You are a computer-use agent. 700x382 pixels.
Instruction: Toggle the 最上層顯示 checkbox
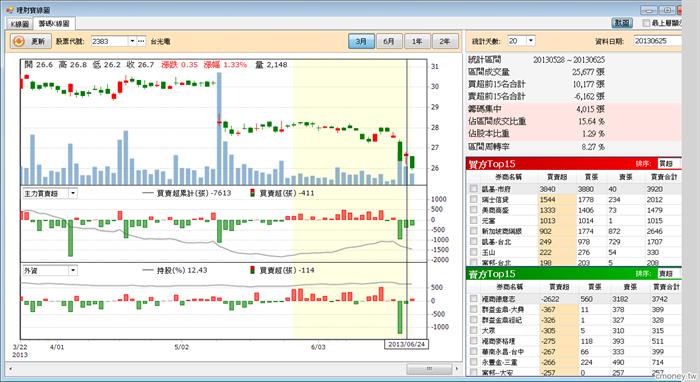pyautogui.click(x=646, y=23)
